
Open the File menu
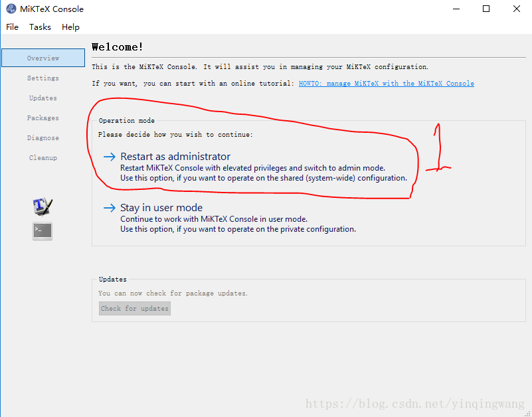pos(12,27)
